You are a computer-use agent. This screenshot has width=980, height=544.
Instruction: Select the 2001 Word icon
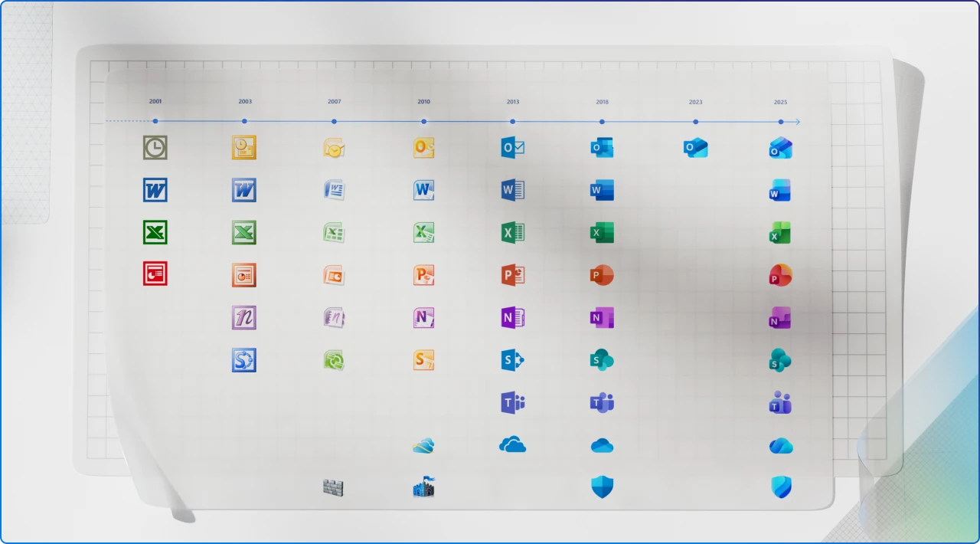coord(155,190)
